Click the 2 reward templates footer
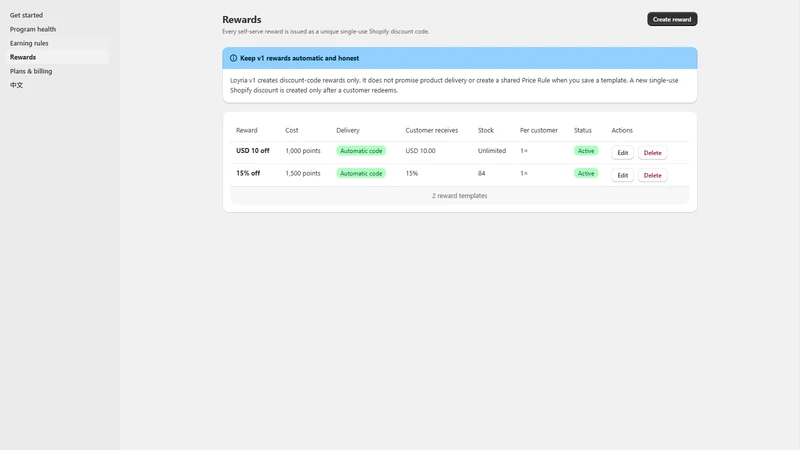 [459, 196]
